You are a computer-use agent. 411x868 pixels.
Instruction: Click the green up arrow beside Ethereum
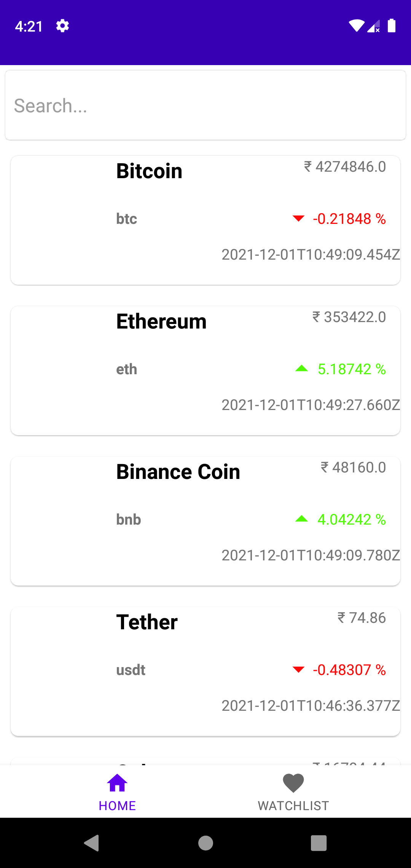tap(301, 369)
